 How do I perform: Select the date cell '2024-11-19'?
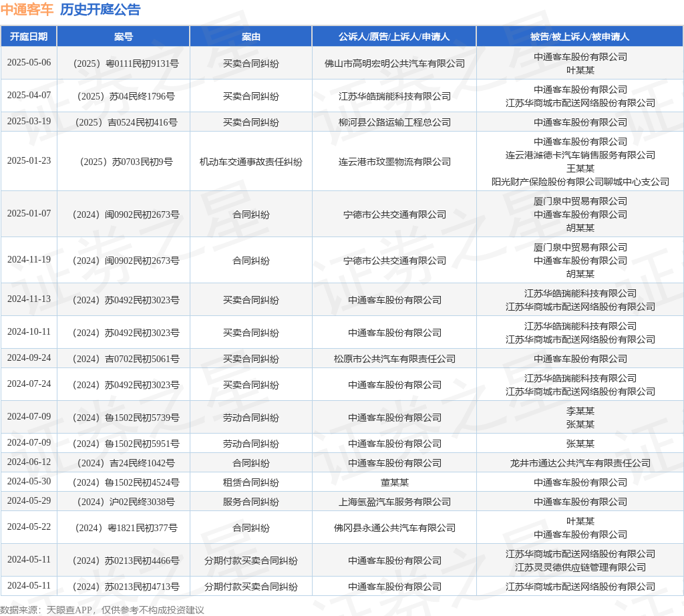pos(29,260)
